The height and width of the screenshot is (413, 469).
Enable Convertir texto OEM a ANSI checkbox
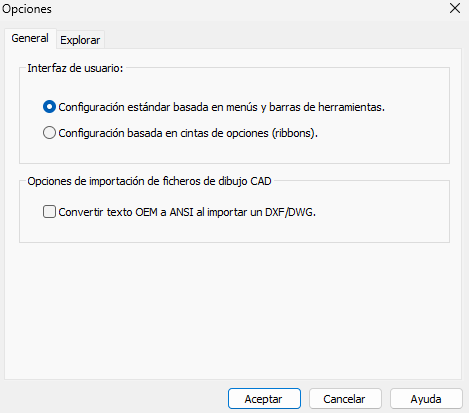[x=49, y=212]
